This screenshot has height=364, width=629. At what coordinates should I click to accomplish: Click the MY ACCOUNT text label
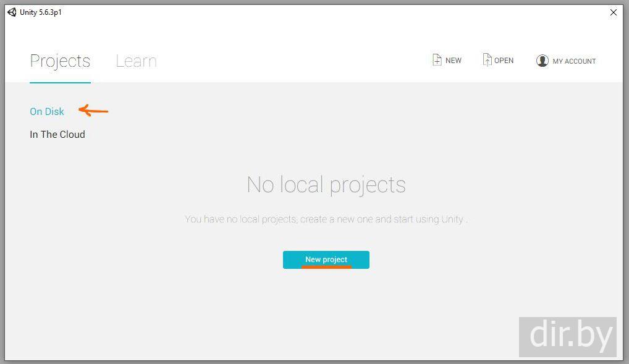point(574,61)
